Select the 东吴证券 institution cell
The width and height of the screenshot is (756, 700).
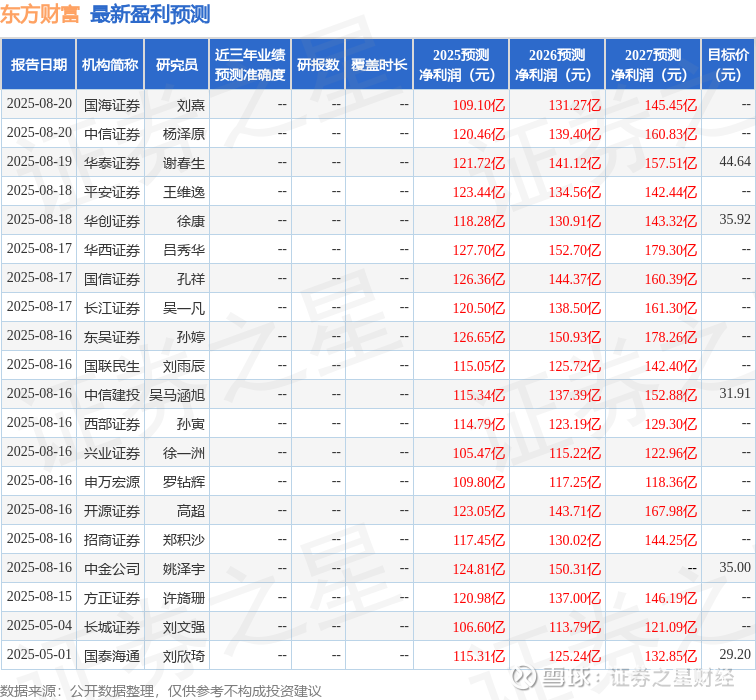coord(112,337)
